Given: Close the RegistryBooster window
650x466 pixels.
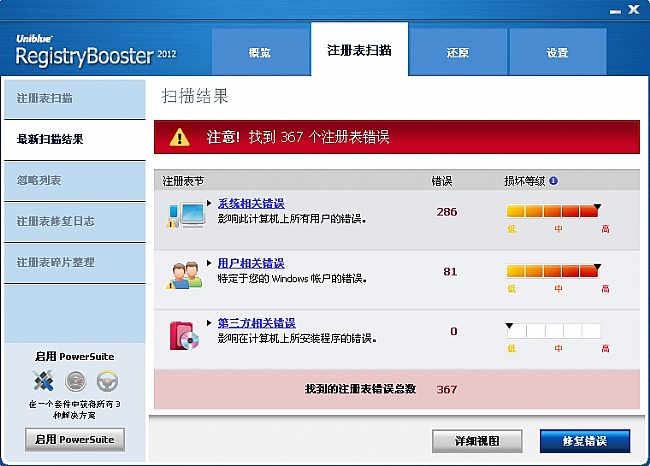Looking at the screenshot, I should 633,9.
